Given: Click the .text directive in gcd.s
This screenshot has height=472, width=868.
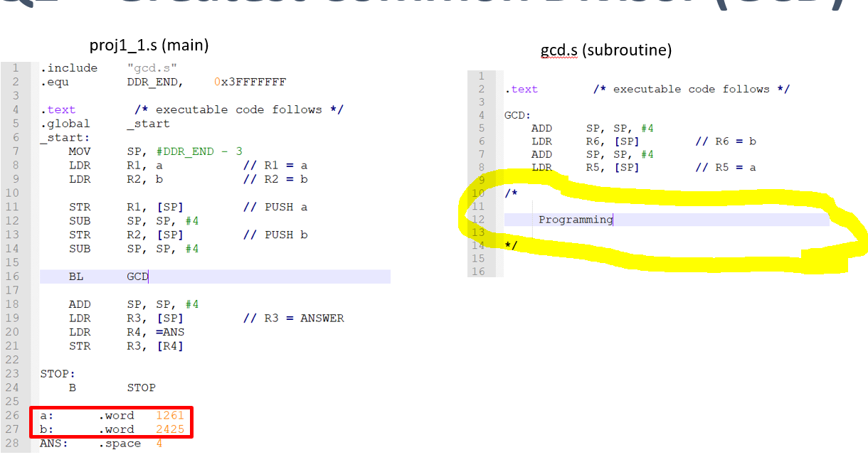Looking at the screenshot, I should coord(522,88).
